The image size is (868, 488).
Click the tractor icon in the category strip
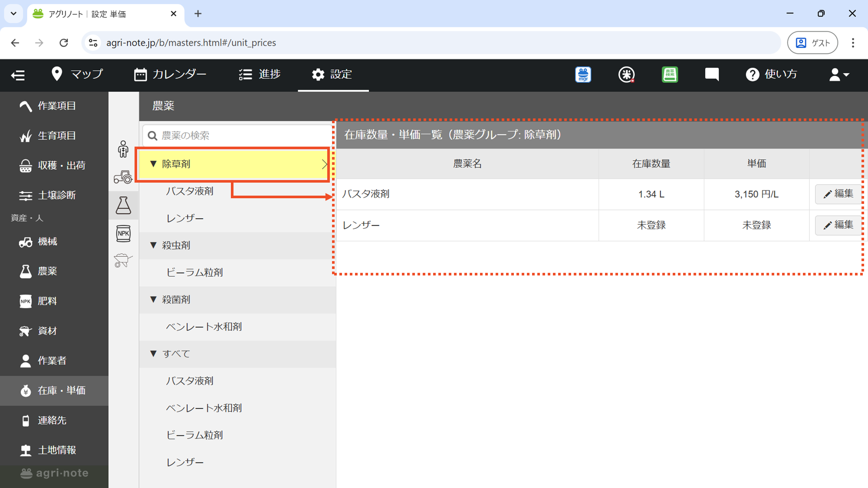pos(123,177)
